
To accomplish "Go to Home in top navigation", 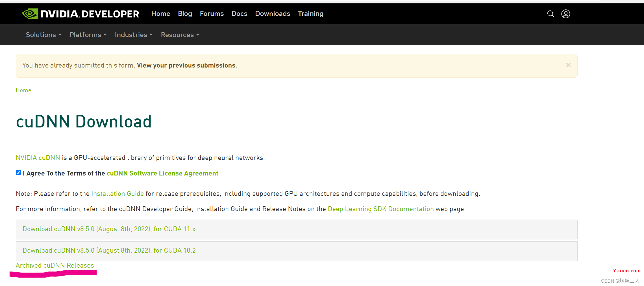I will 161,14.
